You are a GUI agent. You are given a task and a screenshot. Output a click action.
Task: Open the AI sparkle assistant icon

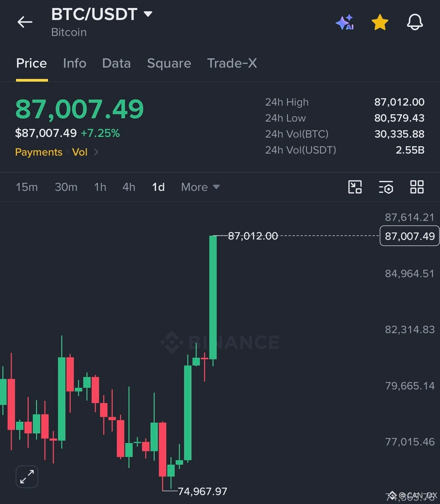pyautogui.click(x=345, y=22)
